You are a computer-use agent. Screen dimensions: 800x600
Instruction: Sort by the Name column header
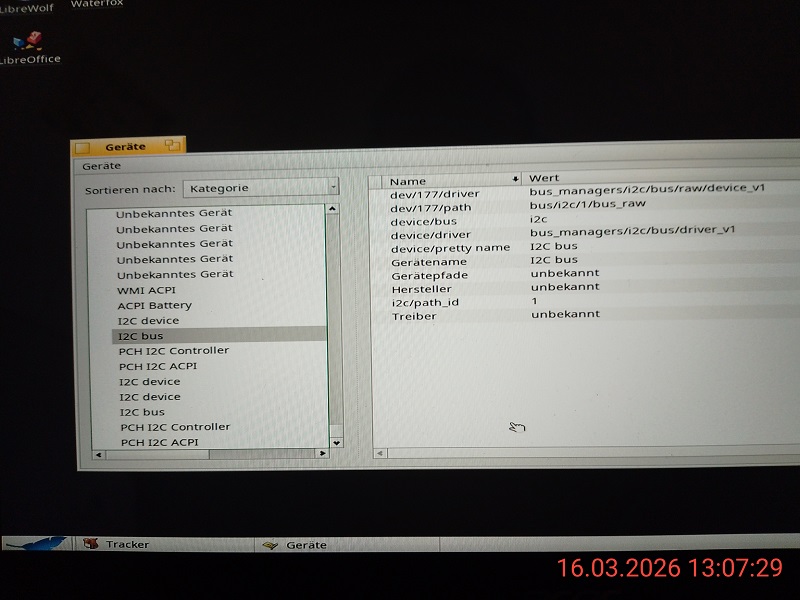tap(450, 180)
